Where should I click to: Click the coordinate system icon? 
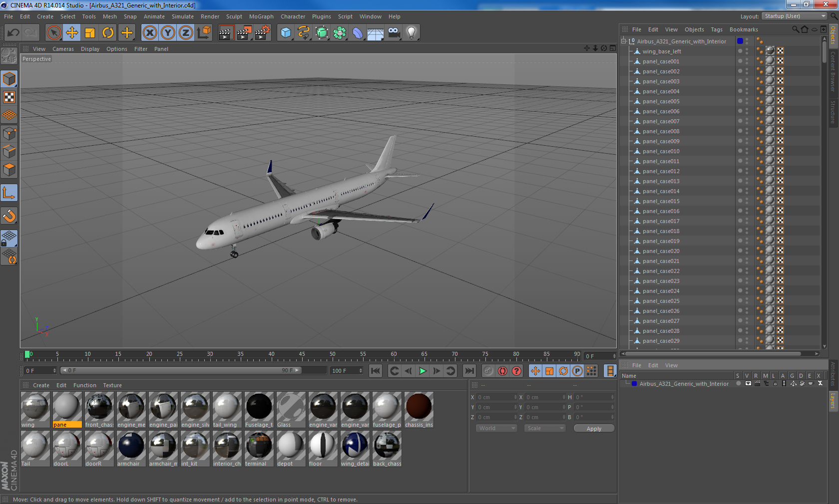pos(204,33)
